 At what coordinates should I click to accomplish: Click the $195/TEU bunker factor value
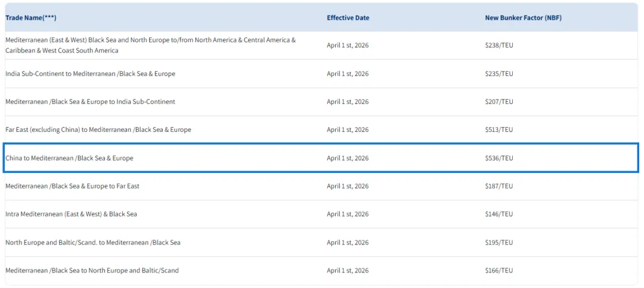point(499,243)
